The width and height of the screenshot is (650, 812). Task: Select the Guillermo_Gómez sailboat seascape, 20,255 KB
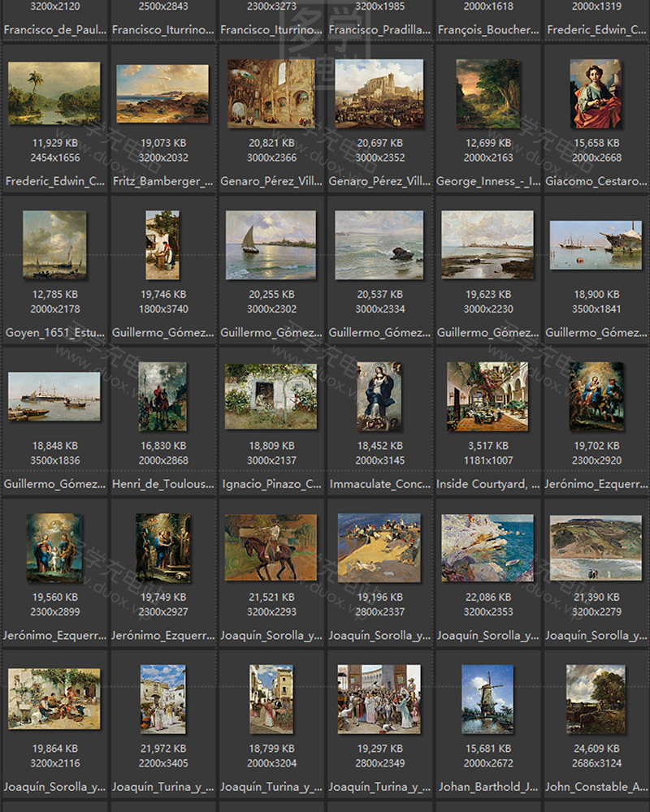pyautogui.click(x=271, y=244)
